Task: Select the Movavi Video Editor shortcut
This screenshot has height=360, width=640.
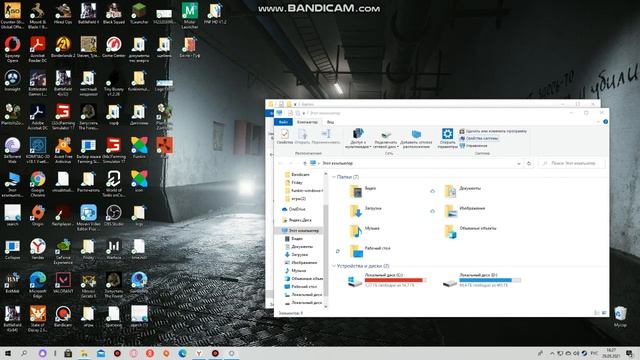Action: tap(88, 217)
